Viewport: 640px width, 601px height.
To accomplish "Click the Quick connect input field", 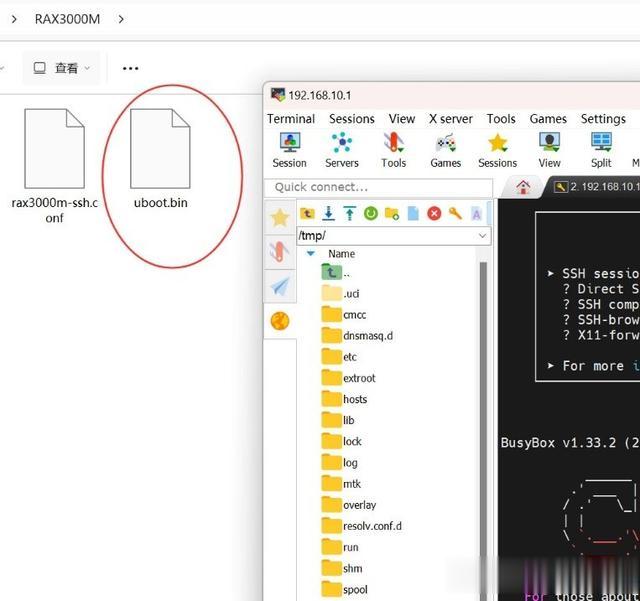I will [x=379, y=187].
